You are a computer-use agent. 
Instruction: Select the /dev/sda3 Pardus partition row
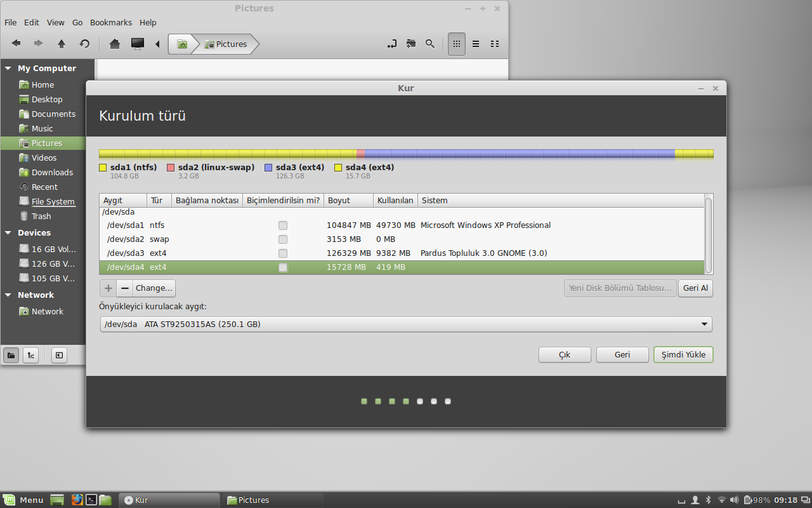coord(402,253)
